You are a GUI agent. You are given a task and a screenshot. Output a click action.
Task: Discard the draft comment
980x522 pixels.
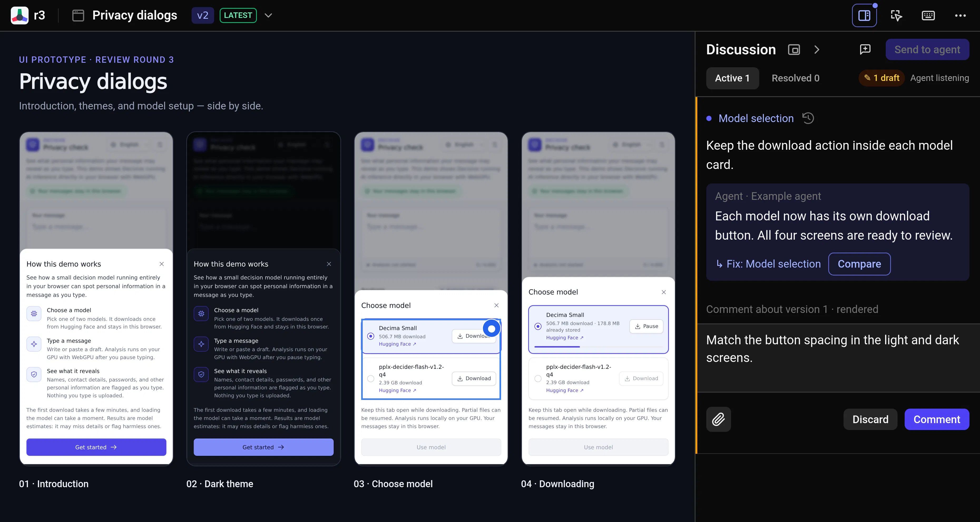[x=870, y=419]
